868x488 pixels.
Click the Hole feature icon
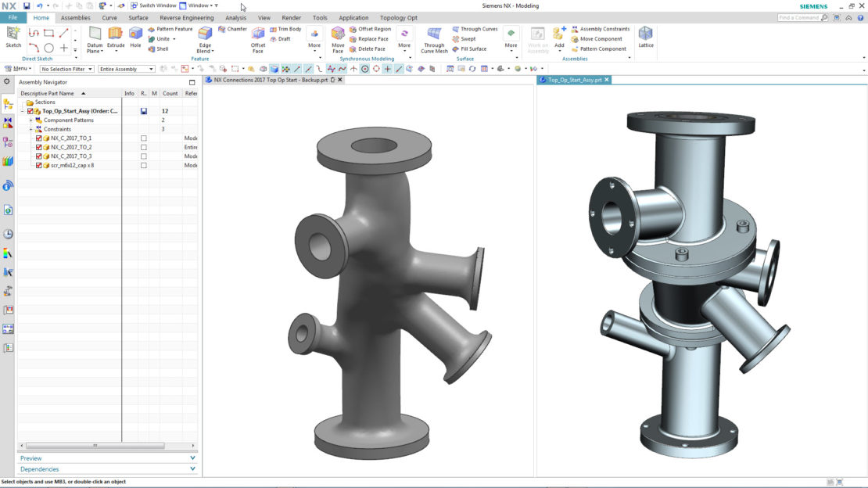135,36
